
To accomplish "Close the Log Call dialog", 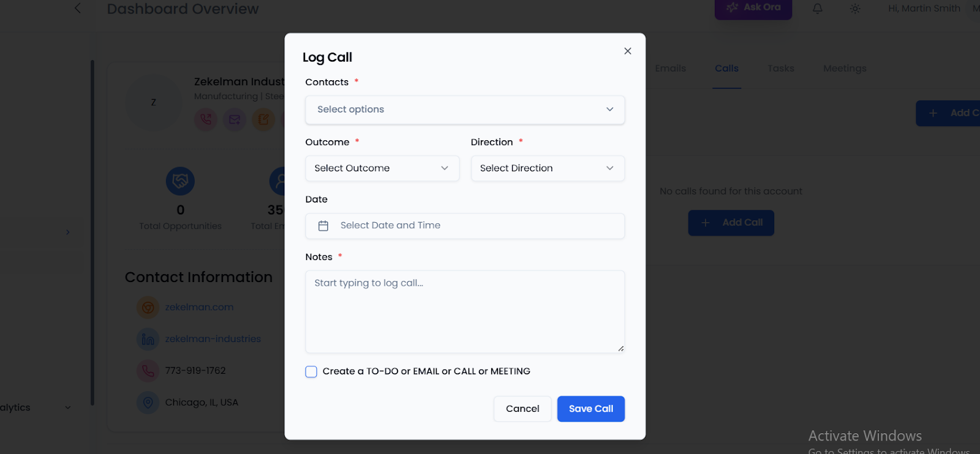I will click(x=627, y=51).
